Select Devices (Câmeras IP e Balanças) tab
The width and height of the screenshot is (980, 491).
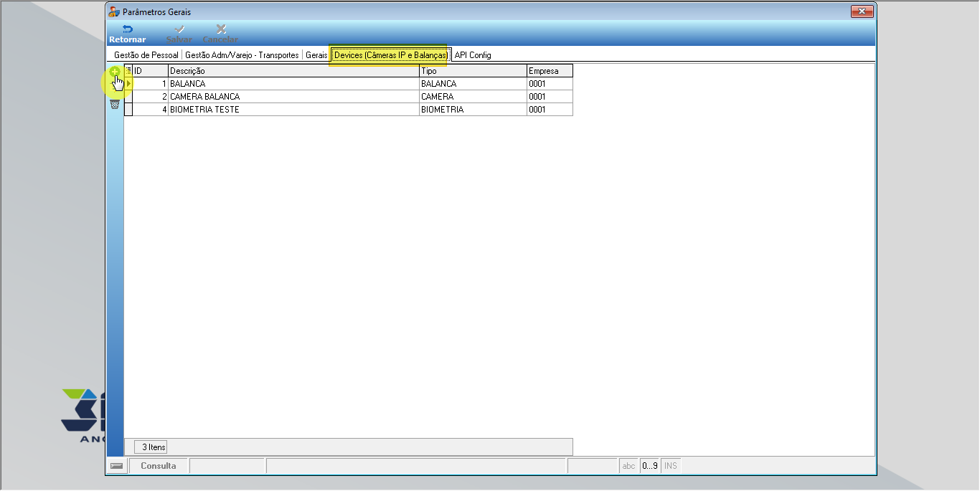pyautogui.click(x=390, y=55)
